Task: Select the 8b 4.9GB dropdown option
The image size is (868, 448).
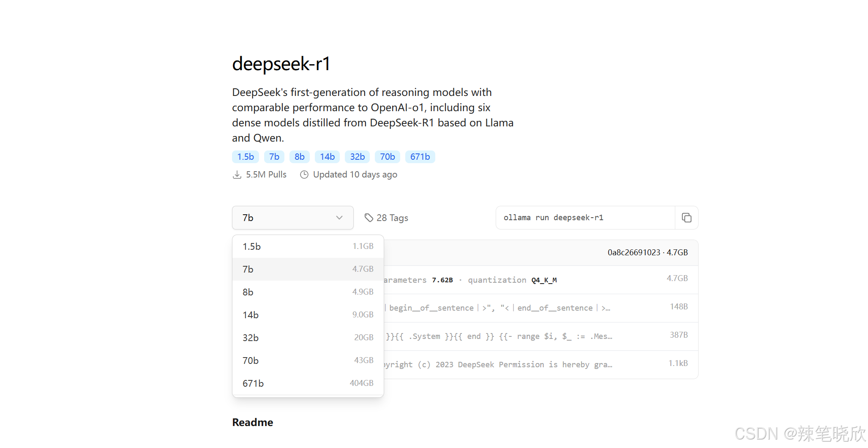Action: [x=308, y=292]
